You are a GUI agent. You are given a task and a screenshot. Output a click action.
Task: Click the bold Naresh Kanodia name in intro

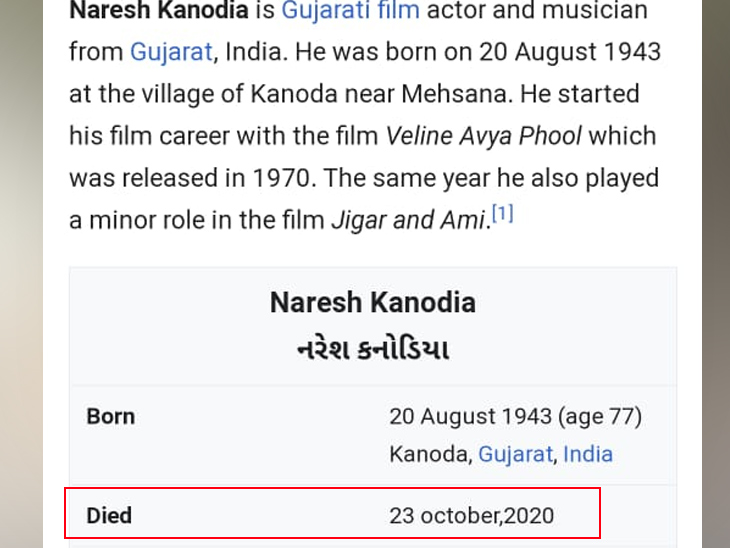pyautogui.click(x=157, y=12)
